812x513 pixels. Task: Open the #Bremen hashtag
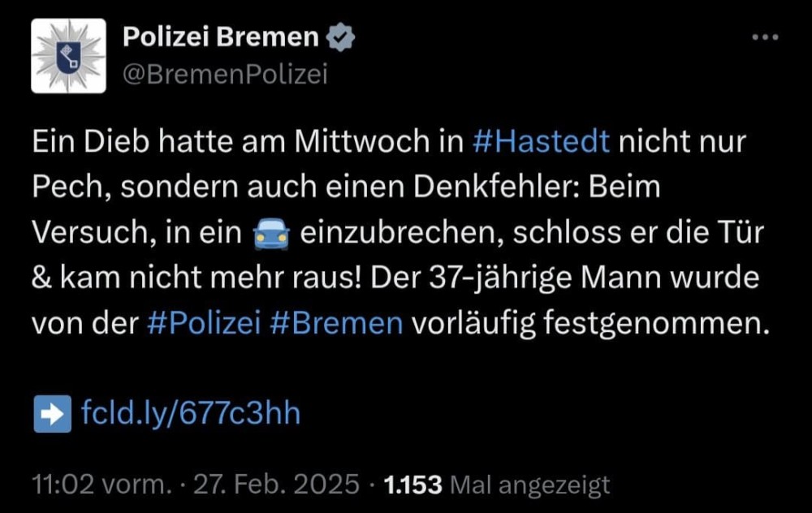(336, 323)
